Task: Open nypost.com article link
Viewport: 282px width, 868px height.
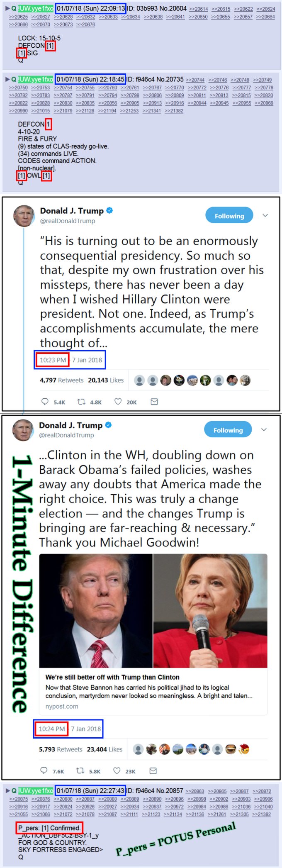Action: click(62, 706)
